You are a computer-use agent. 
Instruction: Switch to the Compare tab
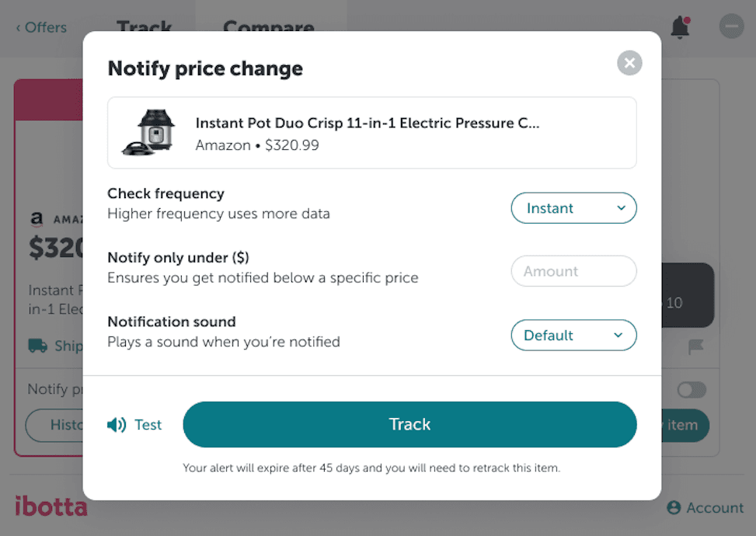(268, 26)
